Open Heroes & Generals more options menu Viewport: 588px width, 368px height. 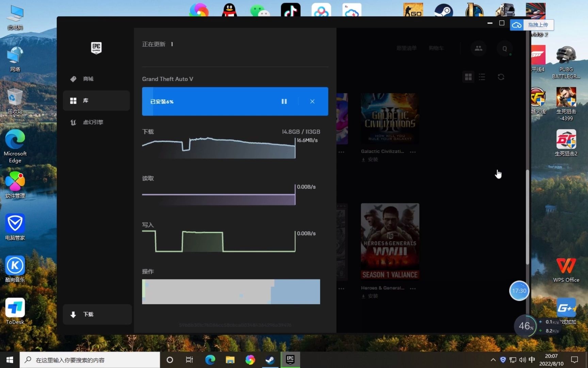pyautogui.click(x=413, y=289)
